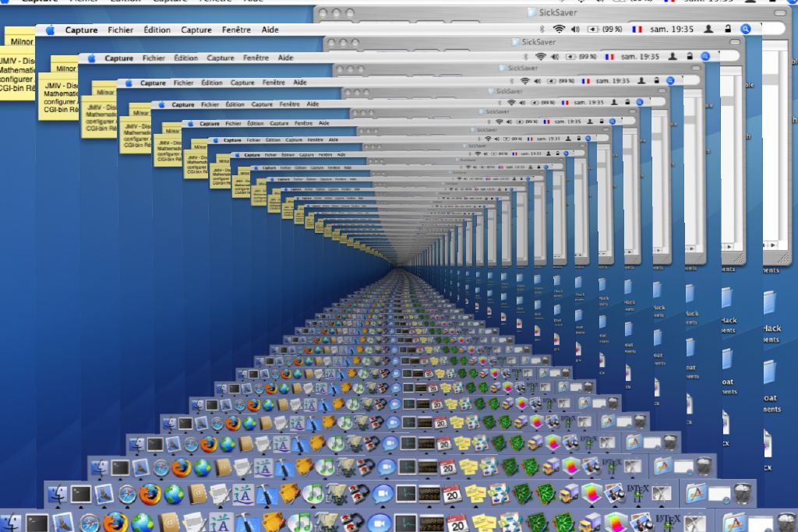798x532 pixels.
Task: Open Preview in the largest complete Dock row
Action: click(615, 494)
